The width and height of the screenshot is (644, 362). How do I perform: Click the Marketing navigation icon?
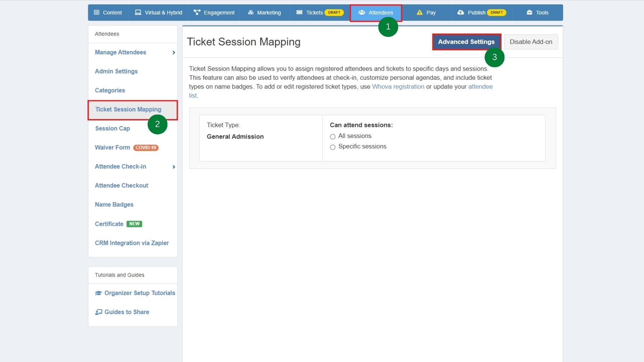tap(251, 12)
